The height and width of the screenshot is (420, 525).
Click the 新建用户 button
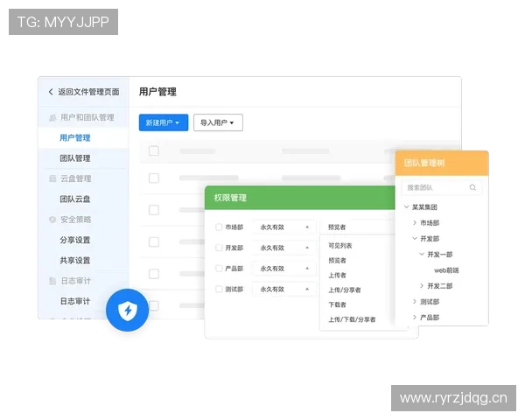point(164,122)
